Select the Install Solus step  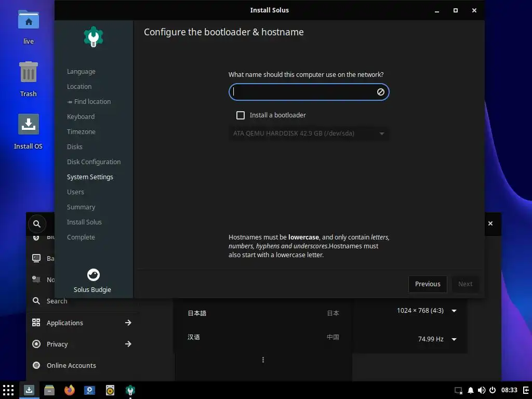[x=84, y=222]
